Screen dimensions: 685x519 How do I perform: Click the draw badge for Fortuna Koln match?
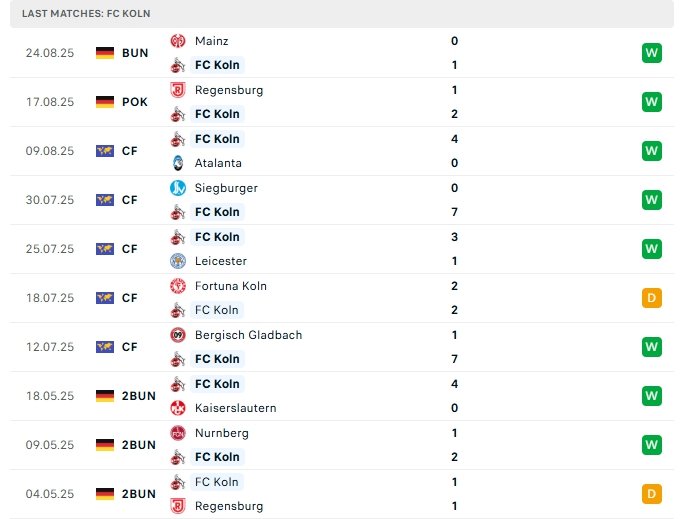pos(652,298)
